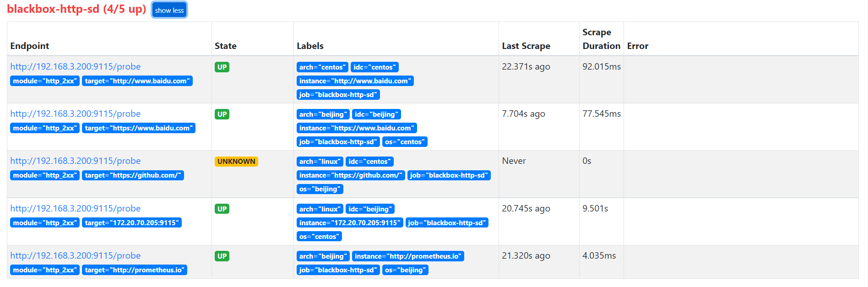The width and height of the screenshot is (868, 287).
Task: Click the State column header
Action: (226, 46)
